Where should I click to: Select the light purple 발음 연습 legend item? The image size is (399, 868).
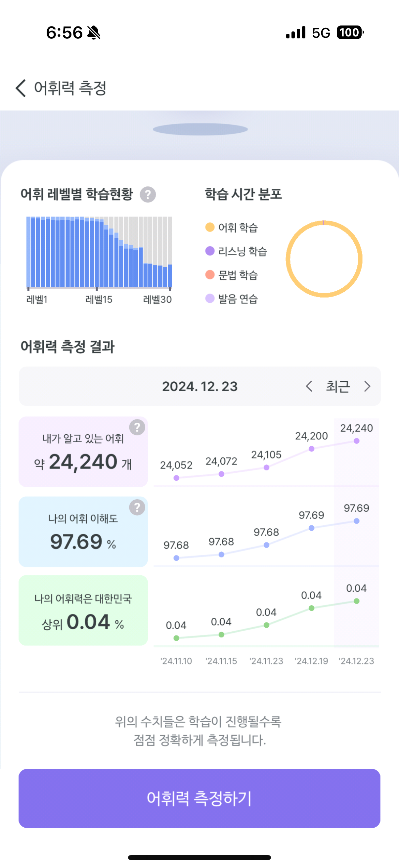[x=232, y=298]
